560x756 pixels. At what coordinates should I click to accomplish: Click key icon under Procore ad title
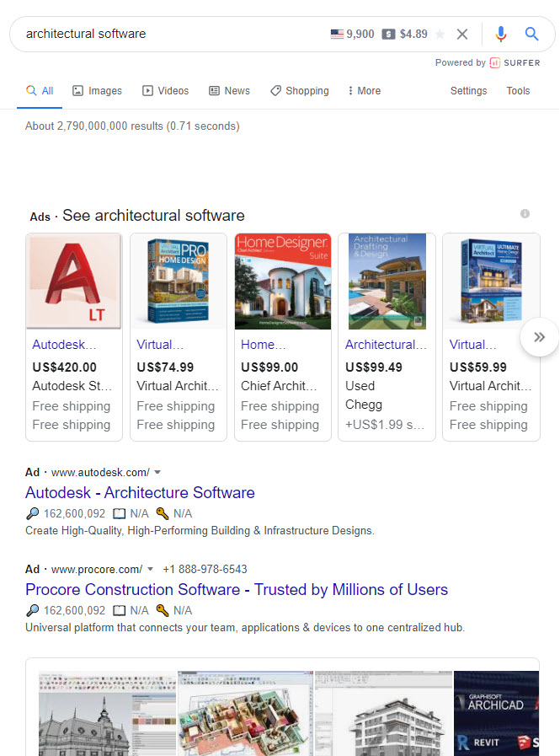click(163, 611)
